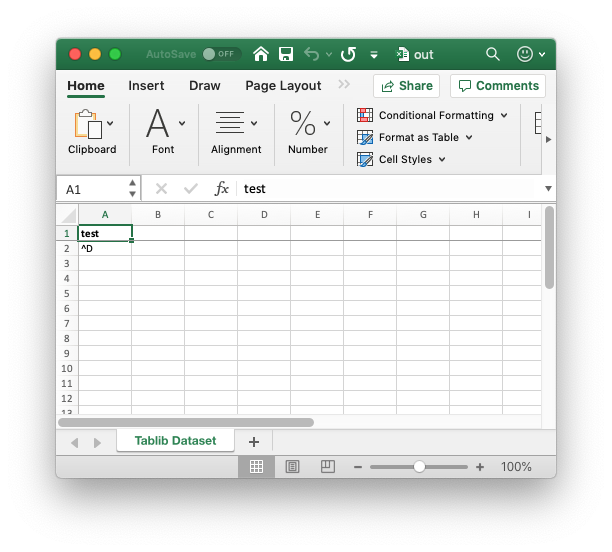Click the formula bar containing test
Viewport: 612px width, 552px height.
tap(390, 189)
